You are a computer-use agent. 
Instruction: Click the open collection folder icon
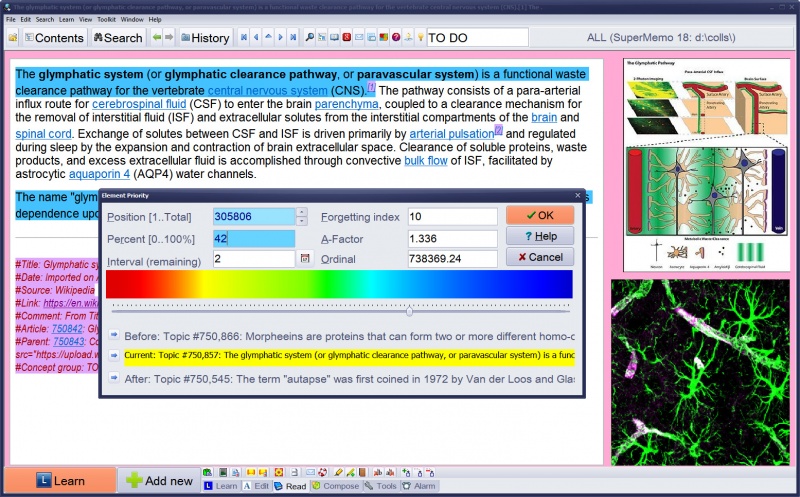(13, 37)
